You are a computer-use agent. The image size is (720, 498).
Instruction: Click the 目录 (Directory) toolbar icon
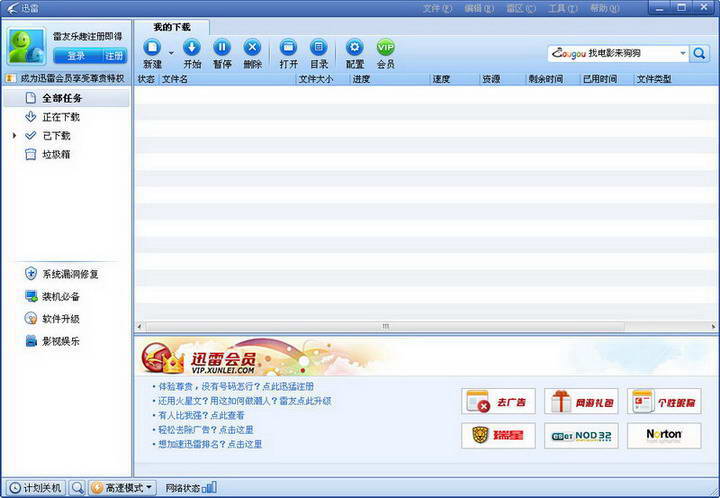pos(319,47)
